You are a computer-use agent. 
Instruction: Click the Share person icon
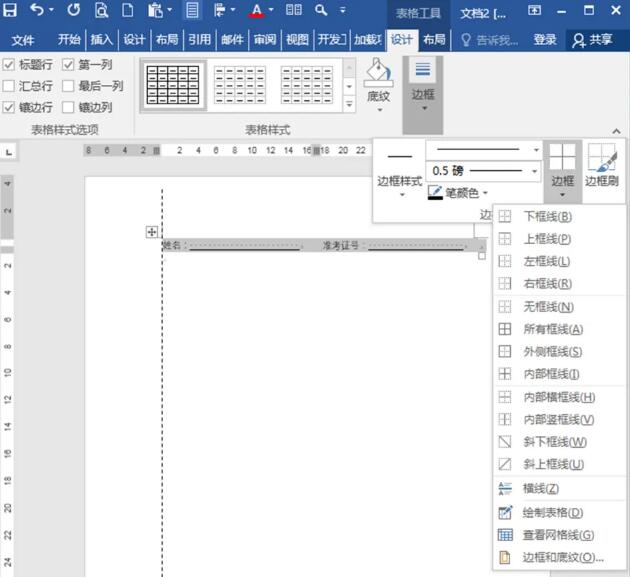(x=578, y=40)
